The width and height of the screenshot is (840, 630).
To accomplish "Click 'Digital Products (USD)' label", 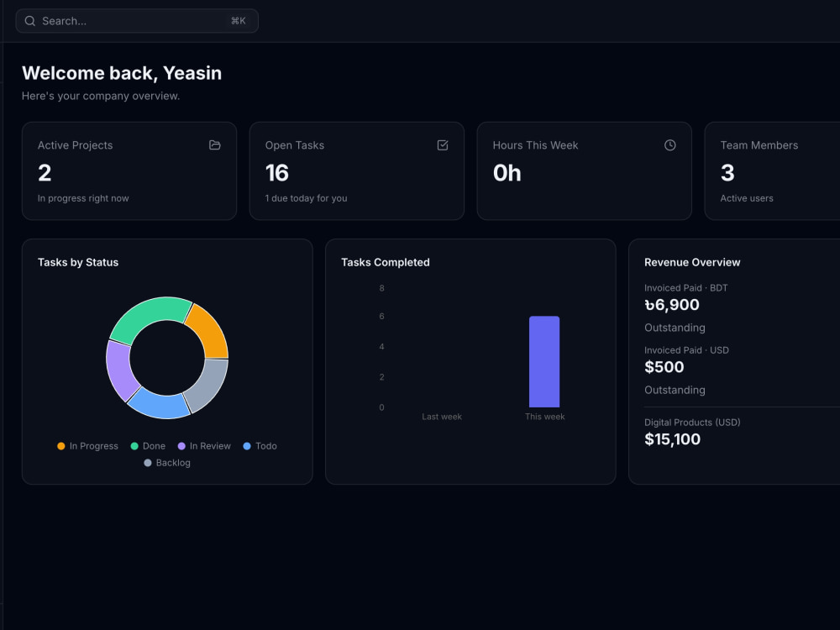I will (692, 423).
